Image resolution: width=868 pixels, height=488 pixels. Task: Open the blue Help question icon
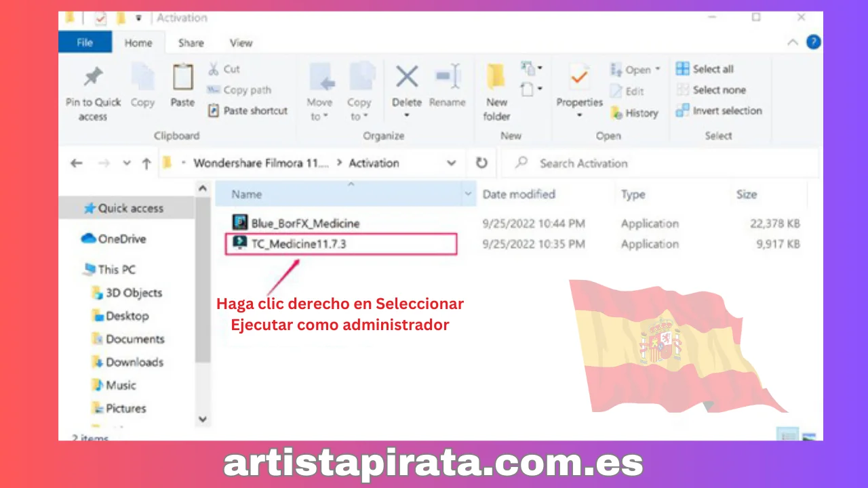[x=813, y=42]
